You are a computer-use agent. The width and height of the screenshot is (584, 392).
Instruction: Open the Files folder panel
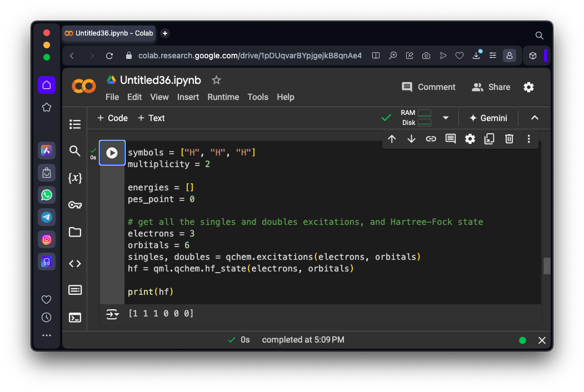click(x=75, y=232)
